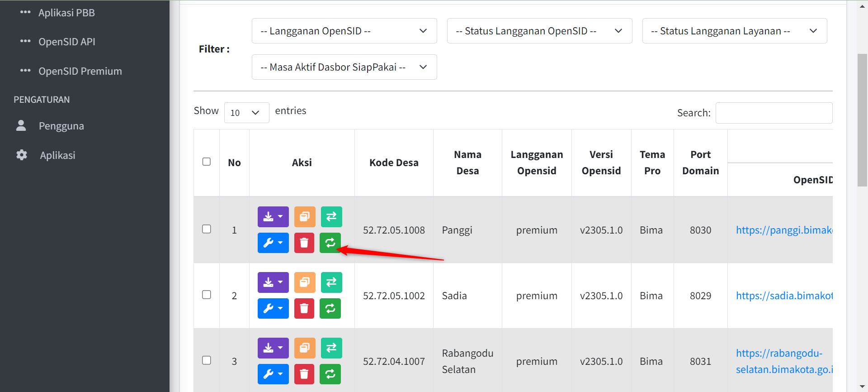This screenshot has height=392, width=868.
Task: Sort table by No column
Action: point(234,163)
